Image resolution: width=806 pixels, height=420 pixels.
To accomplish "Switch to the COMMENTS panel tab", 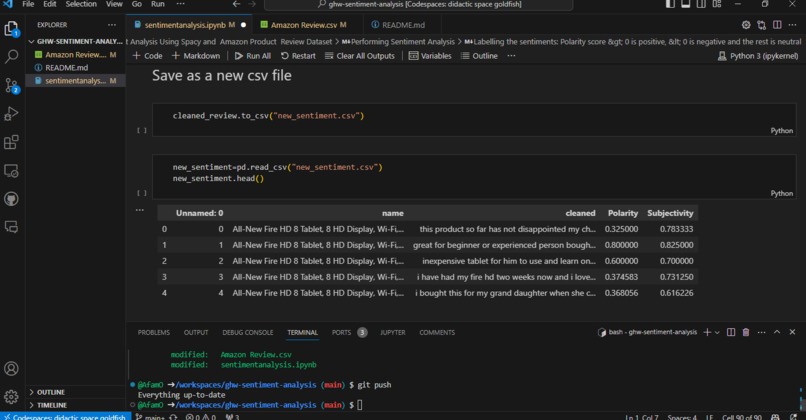I will coord(437,333).
